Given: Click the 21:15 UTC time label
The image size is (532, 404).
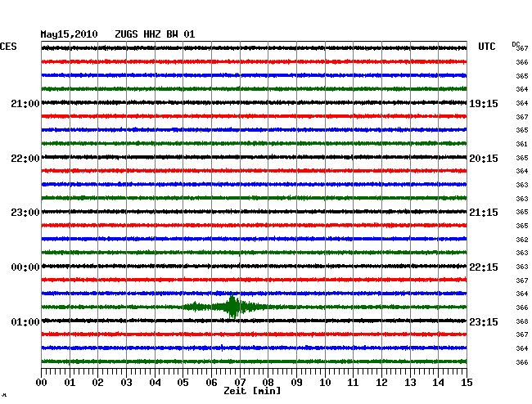Looking at the screenshot, I should click(x=484, y=213).
